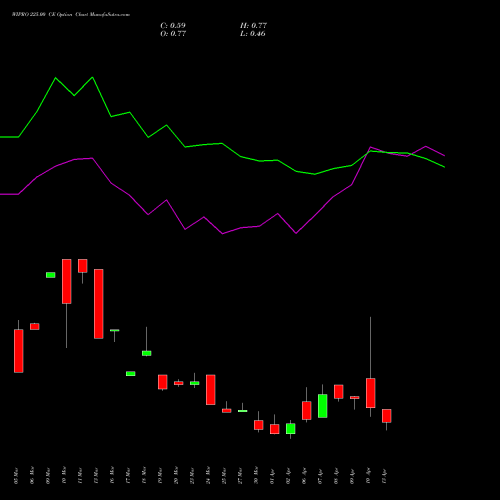Click the "10 Mar" date label
Viewport: 500px width, 500px height.
coord(64,476)
